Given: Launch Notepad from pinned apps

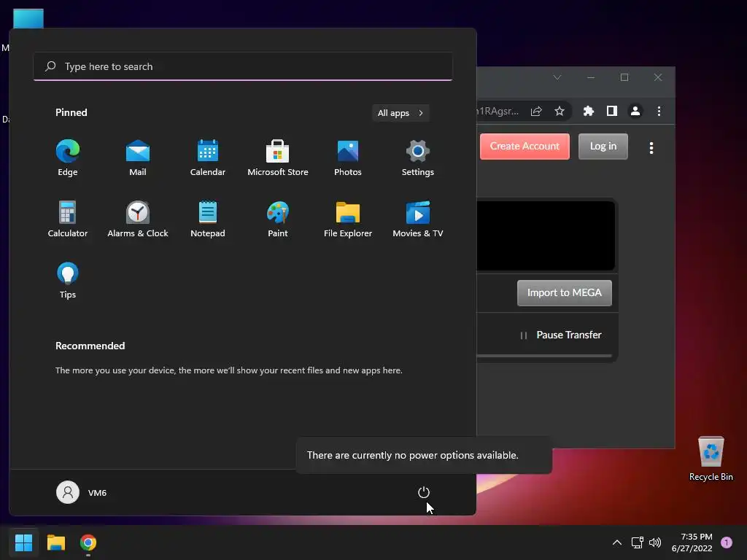Looking at the screenshot, I should [208, 219].
